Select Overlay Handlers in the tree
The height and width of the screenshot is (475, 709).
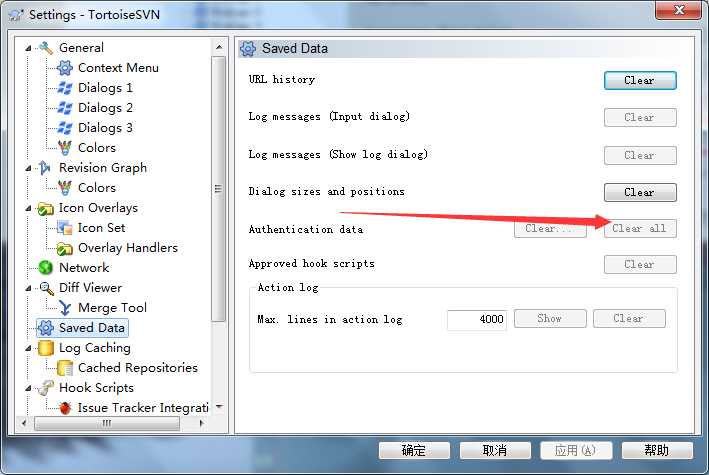[x=128, y=248]
